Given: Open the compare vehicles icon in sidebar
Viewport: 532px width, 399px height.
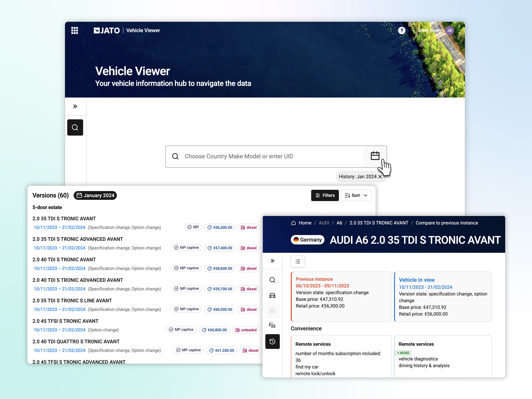Looking at the screenshot, I should click(272, 326).
